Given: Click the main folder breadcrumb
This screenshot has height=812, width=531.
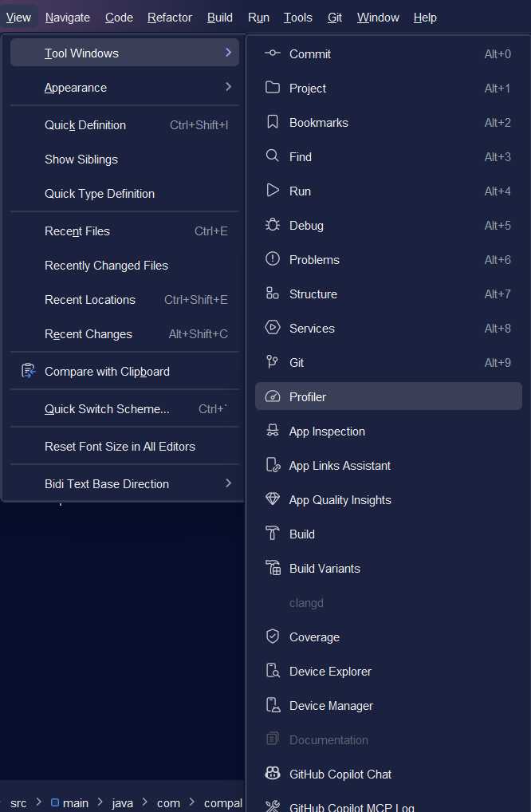Looking at the screenshot, I should pyautogui.click(x=70, y=803).
